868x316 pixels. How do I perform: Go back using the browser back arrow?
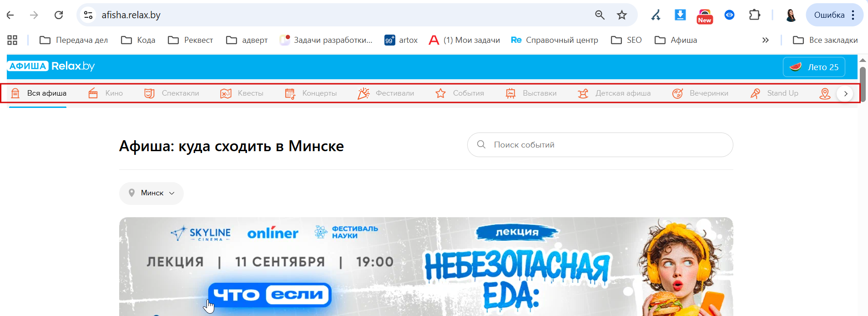10,15
